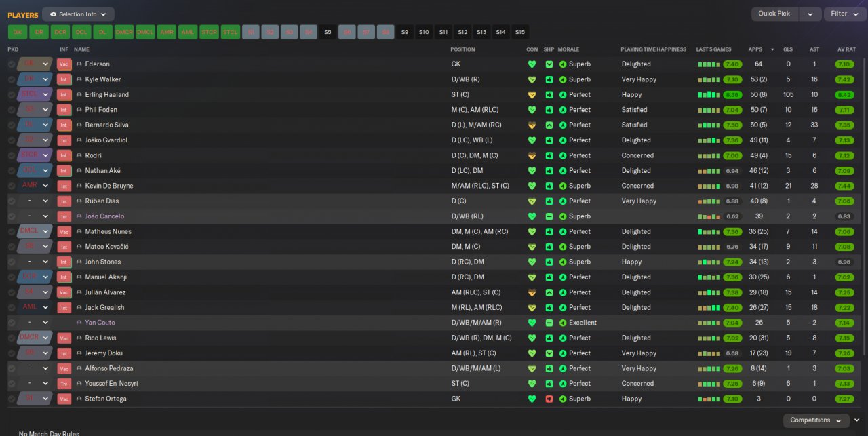Click the Int info badge for Jérémy Doku
868x436 pixels.
click(x=64, y=353)
